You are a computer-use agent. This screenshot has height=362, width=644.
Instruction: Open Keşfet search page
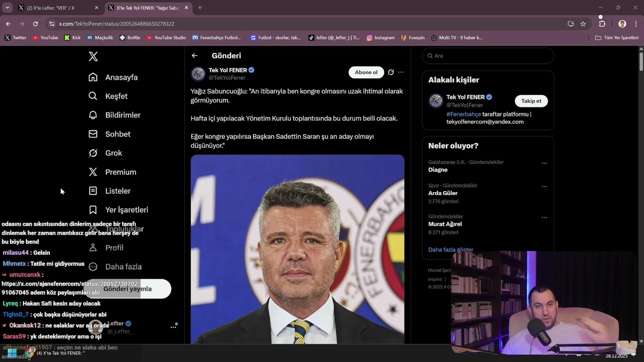click(108, 96)
